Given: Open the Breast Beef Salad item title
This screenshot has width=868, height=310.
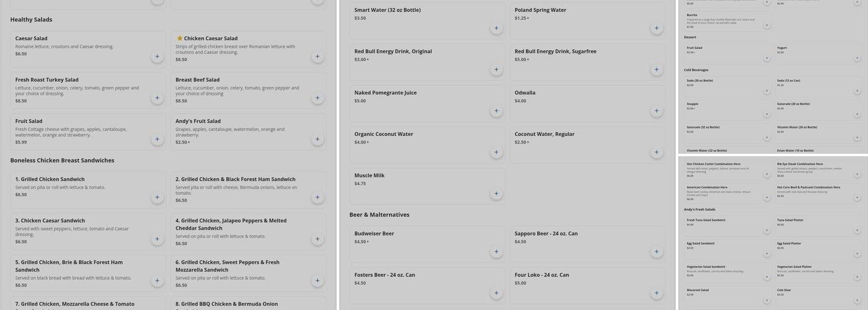Looking at the screenshot, I should coord(197,80).
